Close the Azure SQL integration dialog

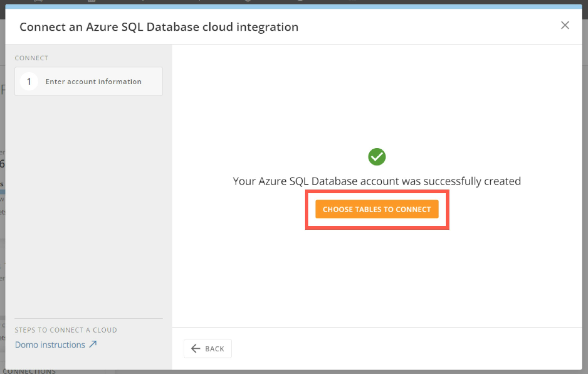coord(565,26)
